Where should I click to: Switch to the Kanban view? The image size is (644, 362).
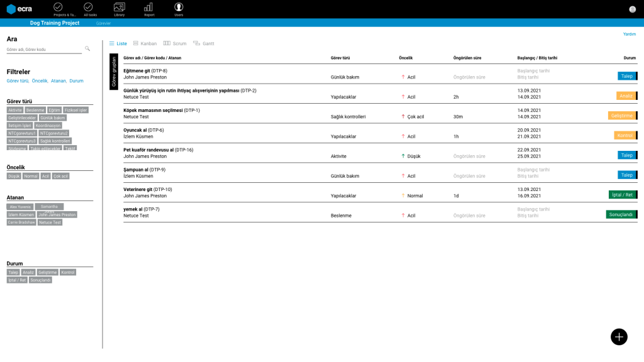click(145, 43)
